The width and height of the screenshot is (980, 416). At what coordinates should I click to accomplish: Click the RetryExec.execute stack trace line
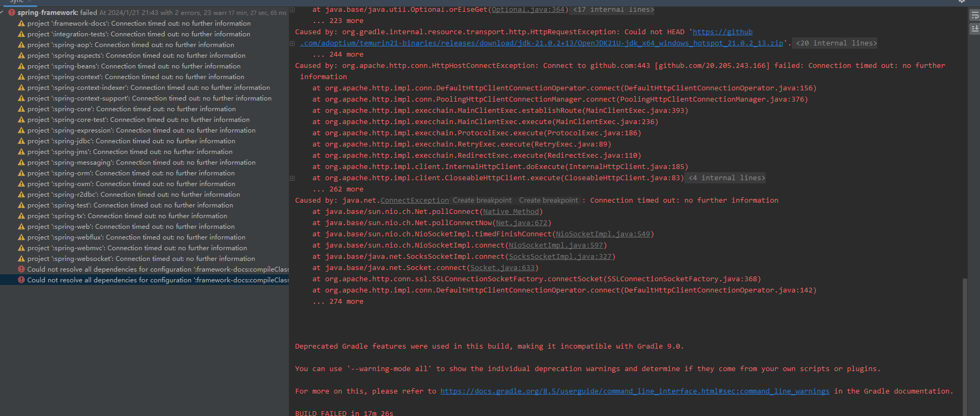pyautogui.click(x=462, y=144)
